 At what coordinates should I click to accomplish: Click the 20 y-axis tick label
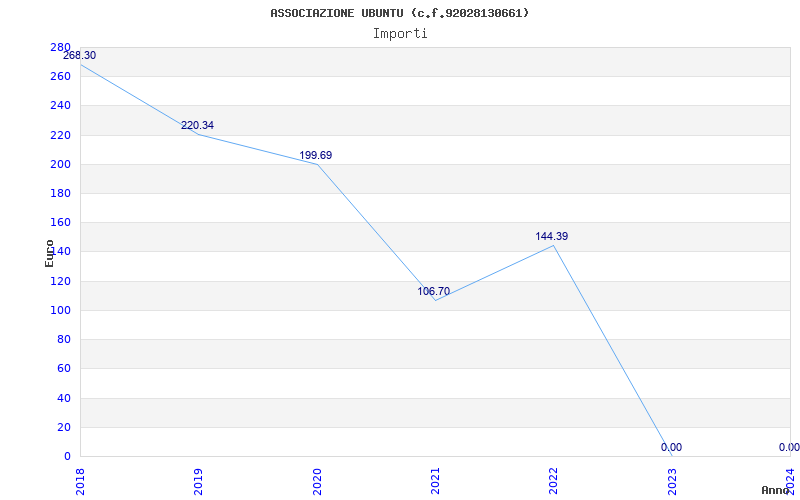pyautogui.click(x=64, y=427)
